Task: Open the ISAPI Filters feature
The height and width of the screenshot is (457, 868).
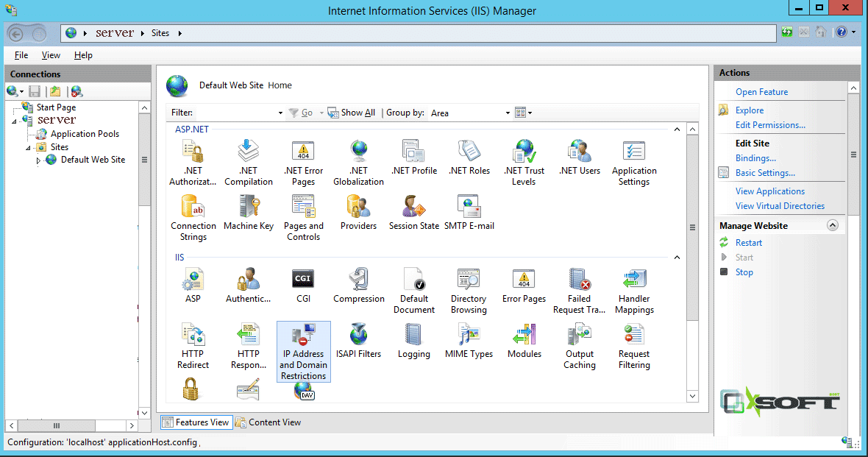Action: click(359, 341)
